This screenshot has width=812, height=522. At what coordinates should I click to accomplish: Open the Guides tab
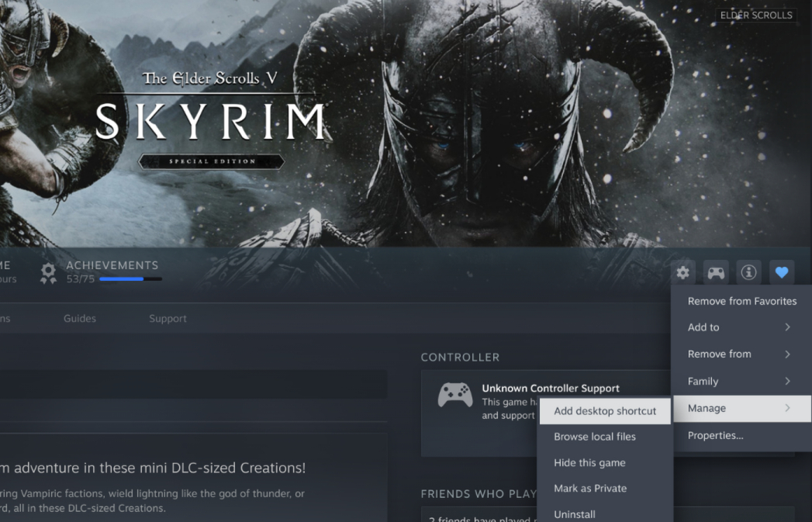click(80, 319)
